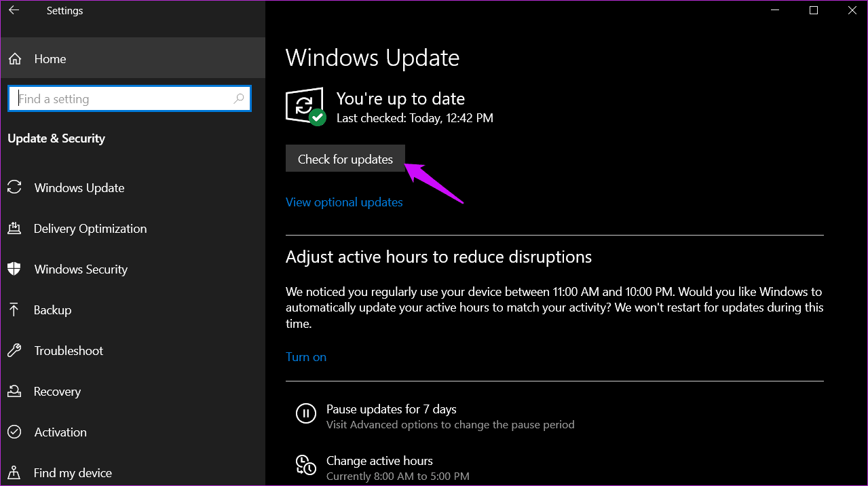Click the Backup upload arrow icon

14,310
